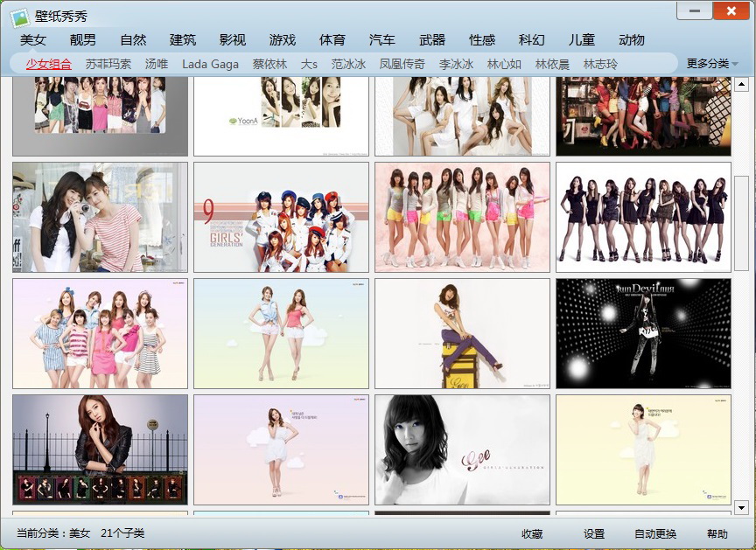Choose the 汽车 category tab
The width and height of the screenshot is (756, 550).
(x=381, y=40)
